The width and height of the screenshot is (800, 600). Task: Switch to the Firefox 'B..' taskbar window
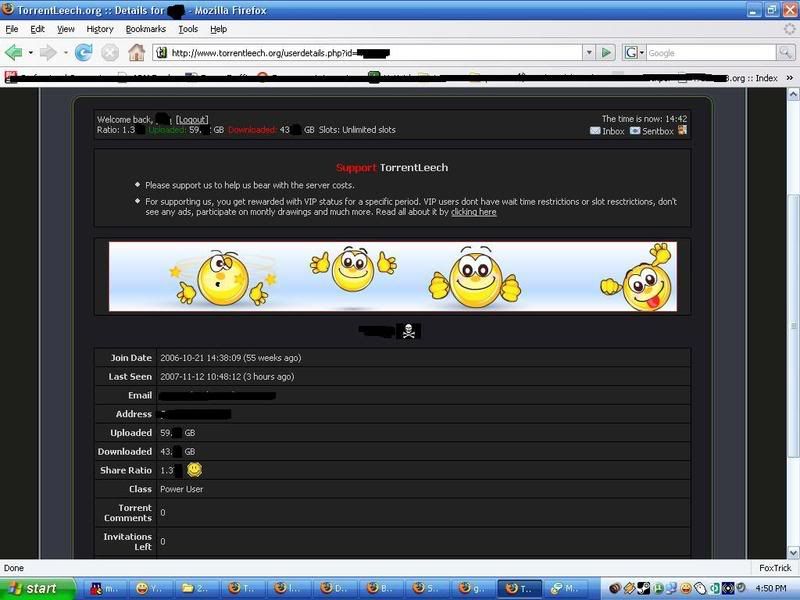tap(380, 588)
